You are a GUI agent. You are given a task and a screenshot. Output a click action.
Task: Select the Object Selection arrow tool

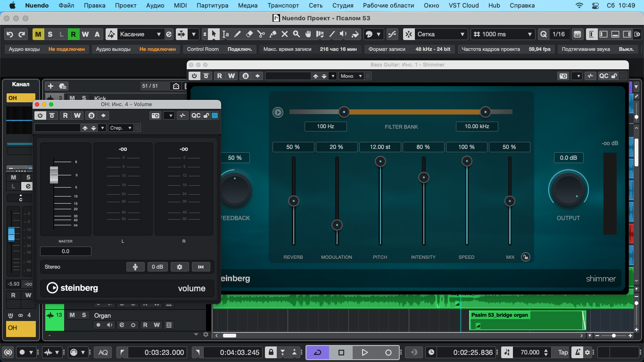pos(214,34)
